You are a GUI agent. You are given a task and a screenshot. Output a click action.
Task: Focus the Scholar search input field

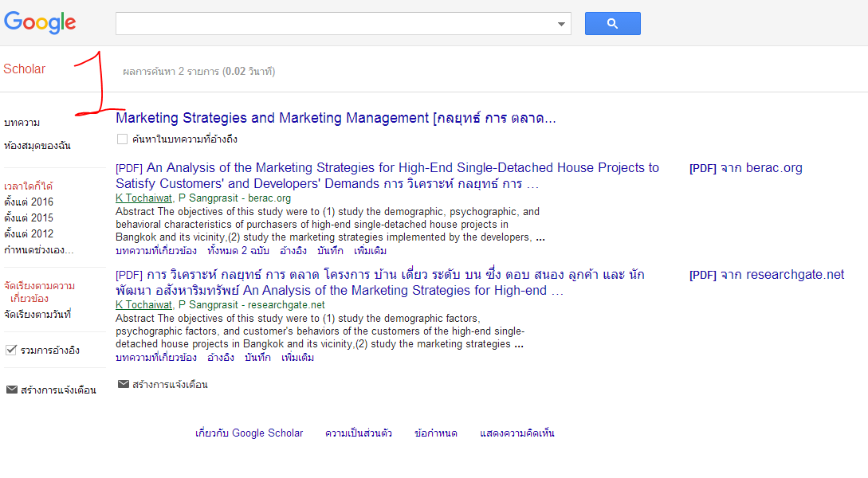335,24
